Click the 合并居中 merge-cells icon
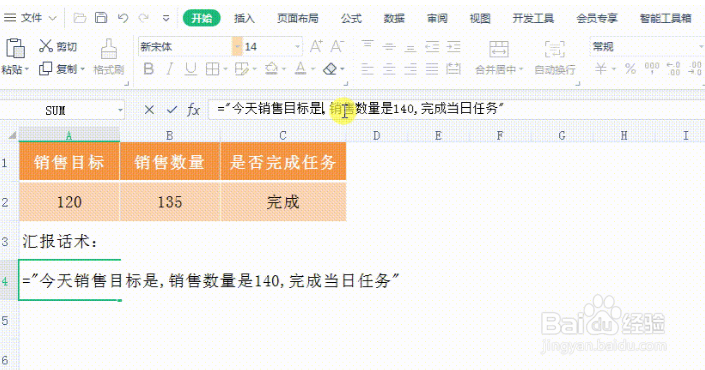The image size is (705, 370). click(499, 49)
